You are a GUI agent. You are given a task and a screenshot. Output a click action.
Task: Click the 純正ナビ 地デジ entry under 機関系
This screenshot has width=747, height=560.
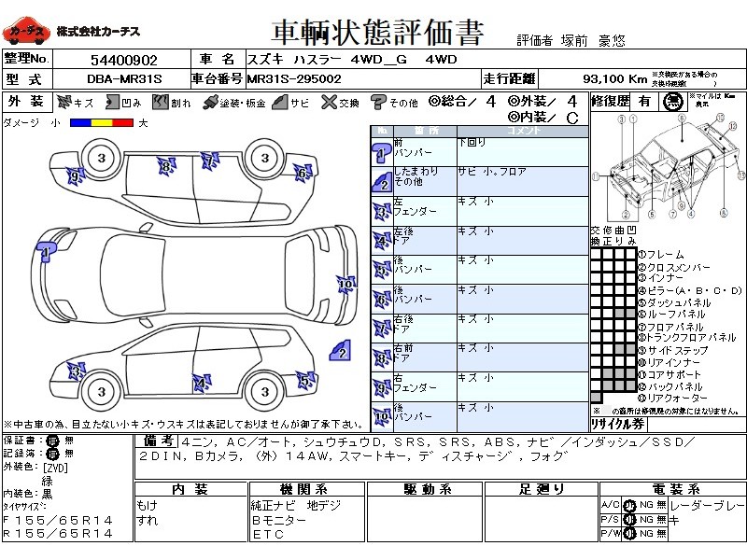pyautogui.click(x=296, y=506)
